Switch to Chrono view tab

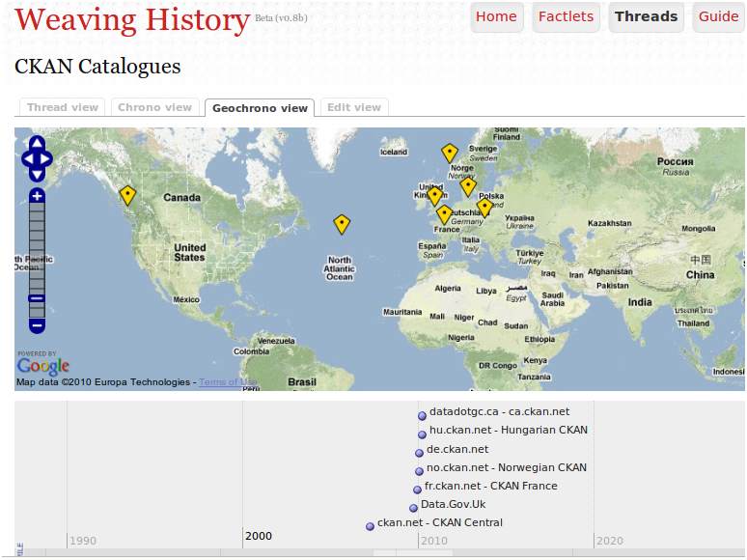154,107
